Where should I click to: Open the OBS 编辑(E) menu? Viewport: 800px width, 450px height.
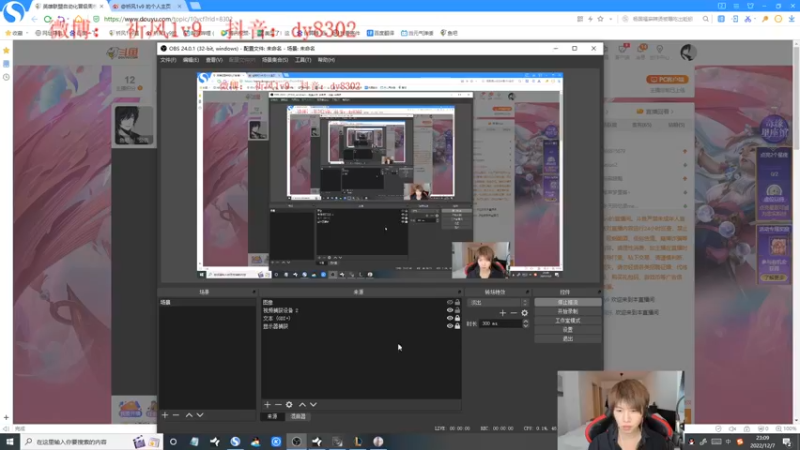[x=191, y=60]
